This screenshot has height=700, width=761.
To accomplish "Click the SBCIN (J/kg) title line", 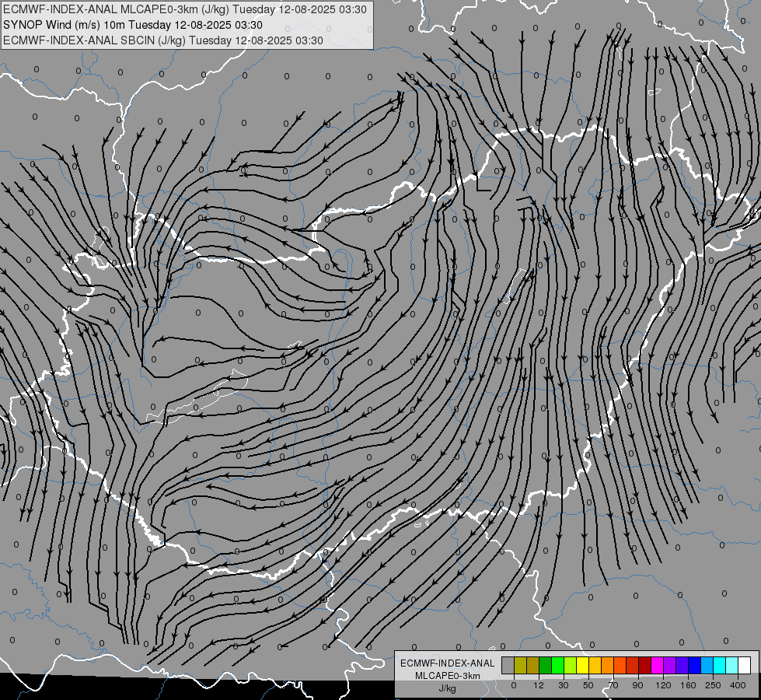I will (x=163, y=40).
